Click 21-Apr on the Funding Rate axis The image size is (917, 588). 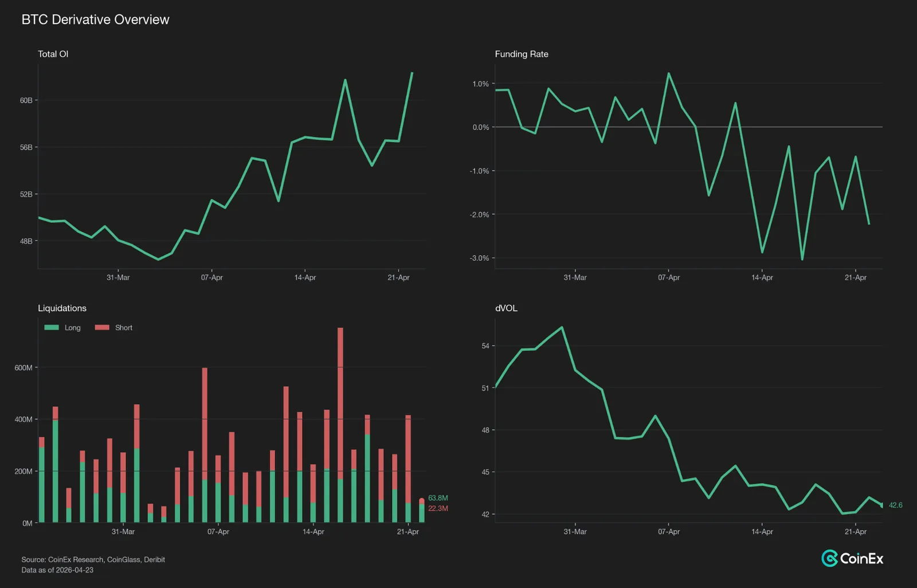point(855,277)
